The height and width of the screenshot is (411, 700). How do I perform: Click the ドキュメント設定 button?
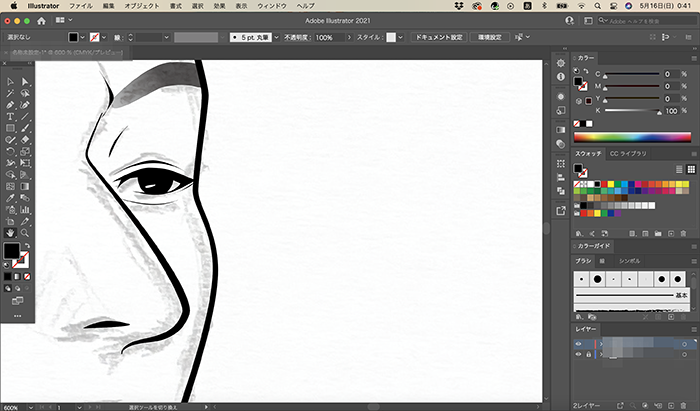(439, 37)
